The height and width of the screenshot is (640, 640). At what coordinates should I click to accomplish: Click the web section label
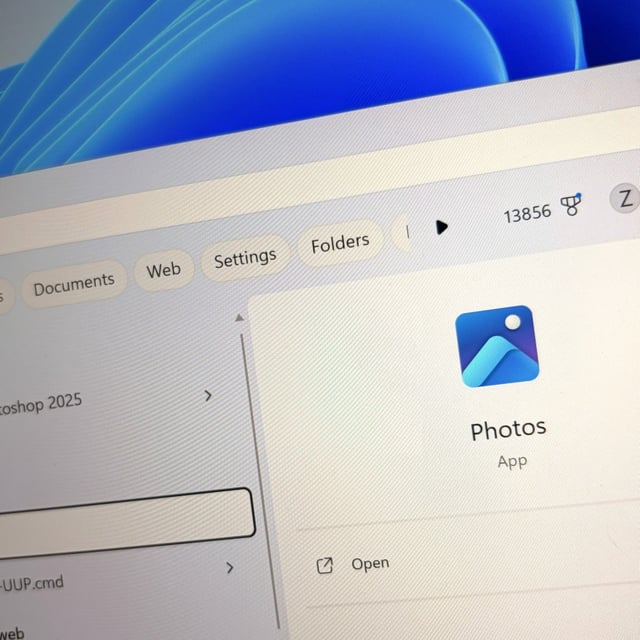tap(12, 633)
